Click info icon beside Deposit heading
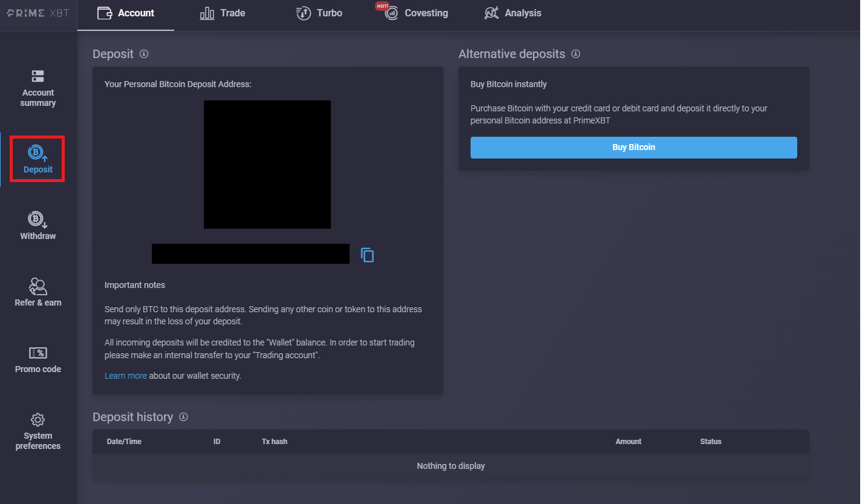 click(144, 54)
